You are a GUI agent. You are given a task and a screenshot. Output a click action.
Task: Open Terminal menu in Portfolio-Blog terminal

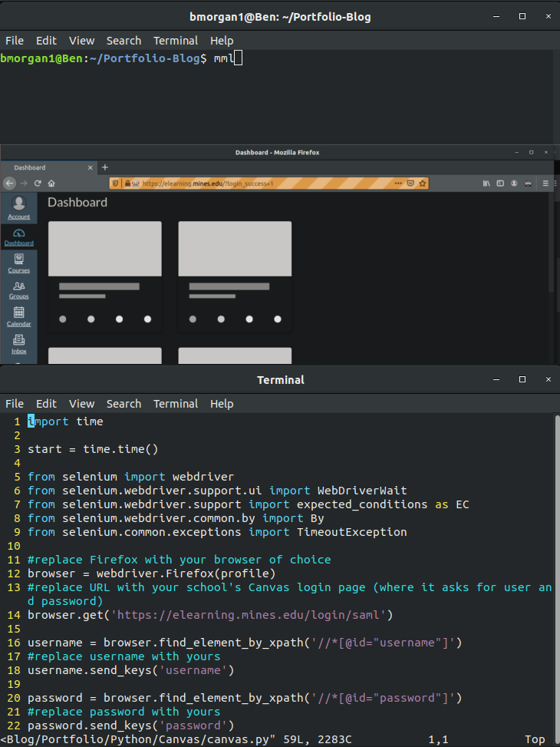175,41
